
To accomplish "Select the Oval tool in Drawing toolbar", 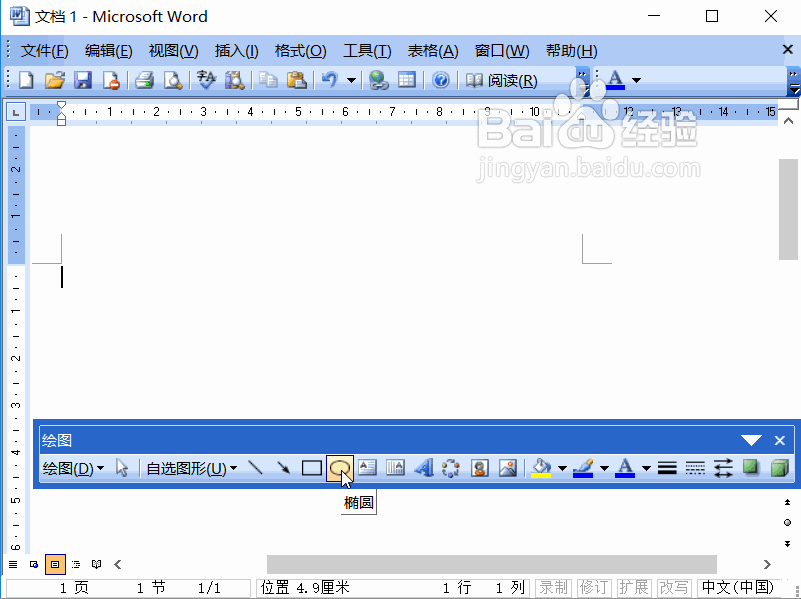I will coord(340,468).
